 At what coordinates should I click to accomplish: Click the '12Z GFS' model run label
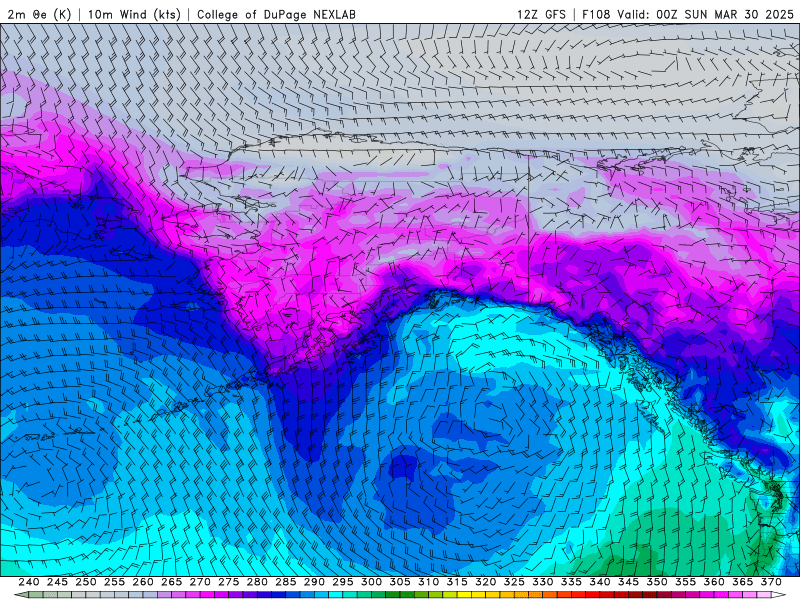[541, 14]
